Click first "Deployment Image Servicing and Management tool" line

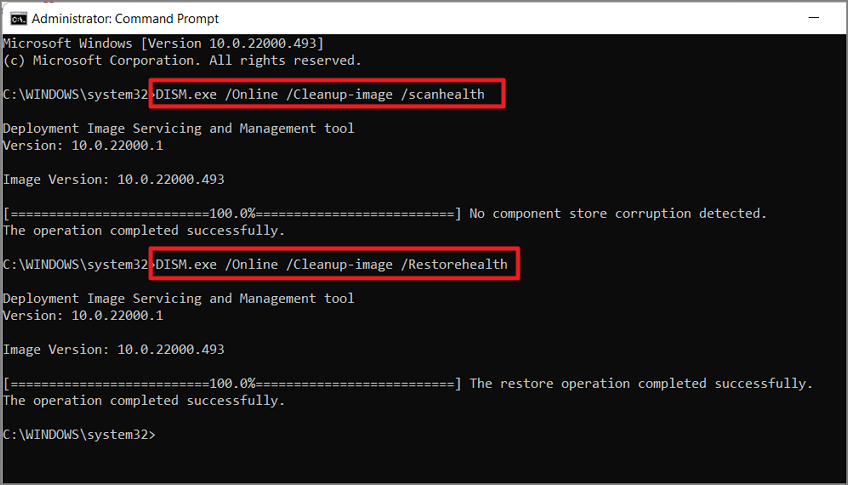tap(178, 128)
